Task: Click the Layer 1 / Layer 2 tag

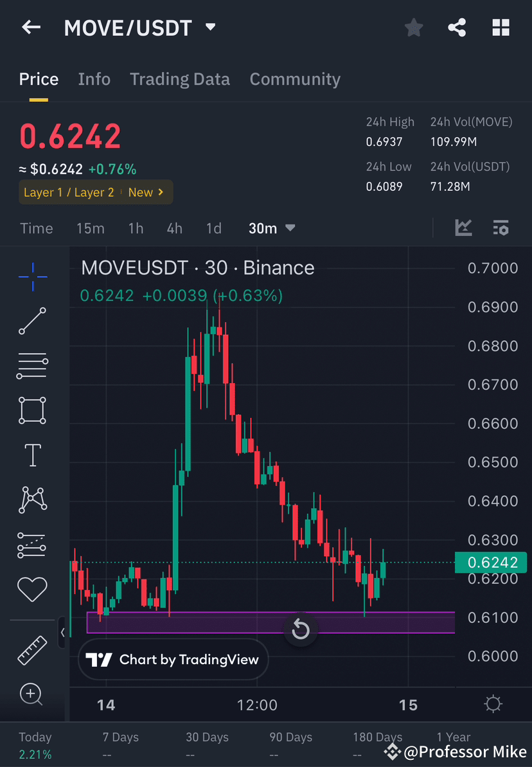Action: [95, 192]
